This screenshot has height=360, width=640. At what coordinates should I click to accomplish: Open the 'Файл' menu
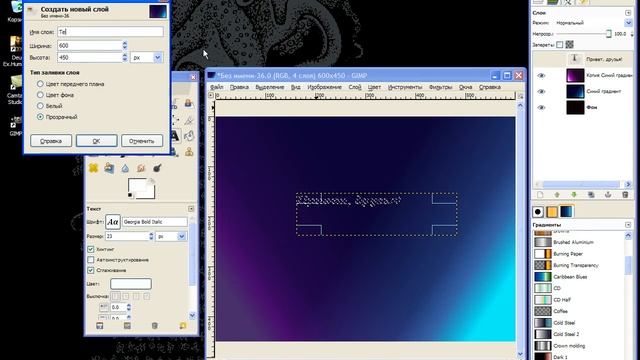pos(217,87)
